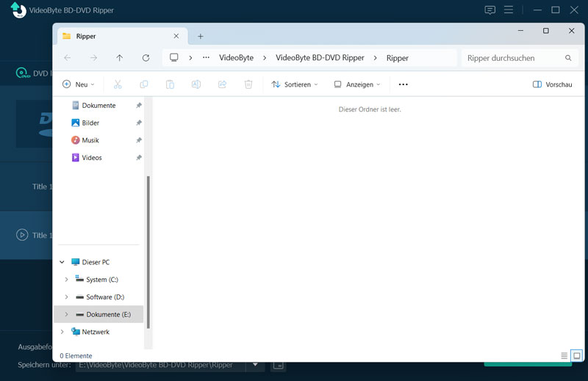Click the search magnifier icon

pyautogui.click(x=568, y=58)
